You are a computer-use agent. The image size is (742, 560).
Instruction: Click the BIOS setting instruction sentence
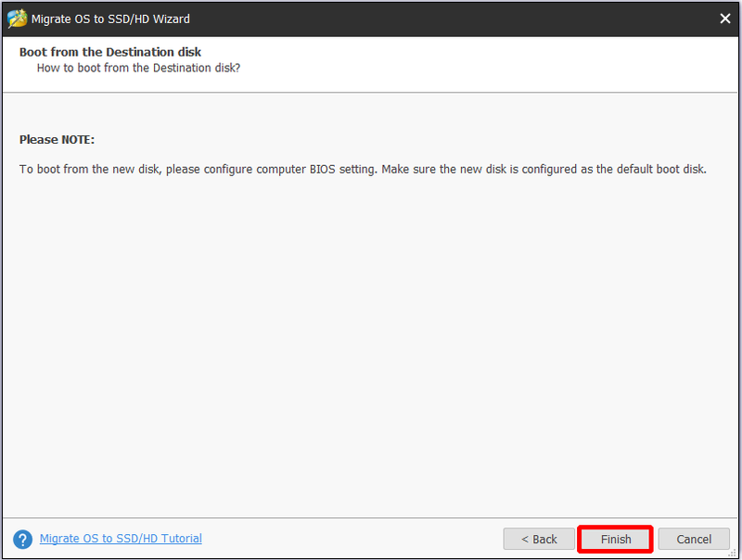(363, 170)
